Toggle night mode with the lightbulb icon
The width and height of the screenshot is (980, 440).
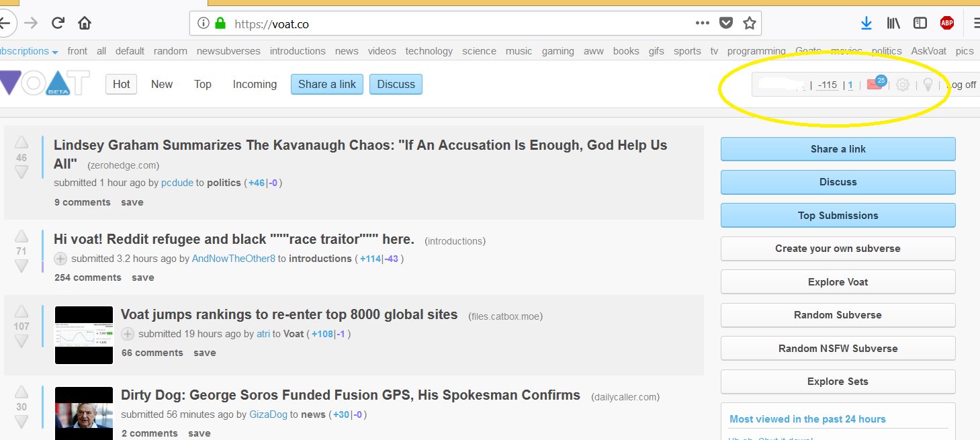pyautogui.click(x=928, y=85)
